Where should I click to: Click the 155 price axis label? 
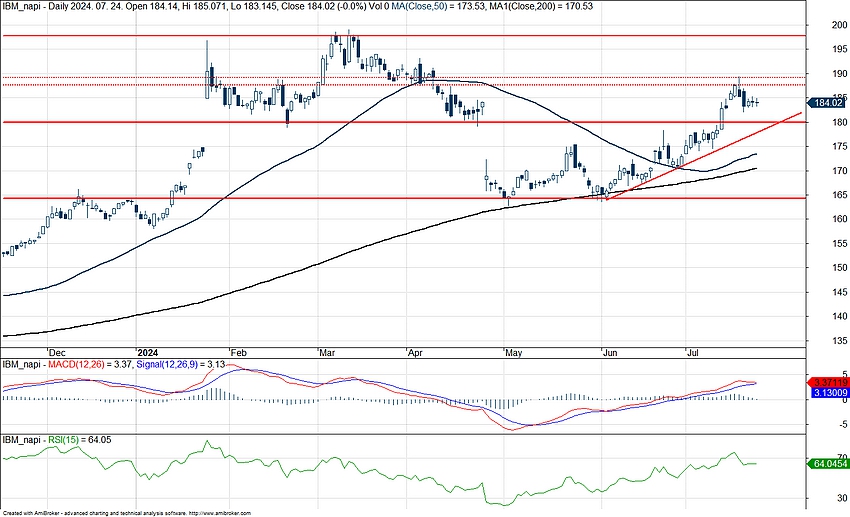click(x=840, y=244)
